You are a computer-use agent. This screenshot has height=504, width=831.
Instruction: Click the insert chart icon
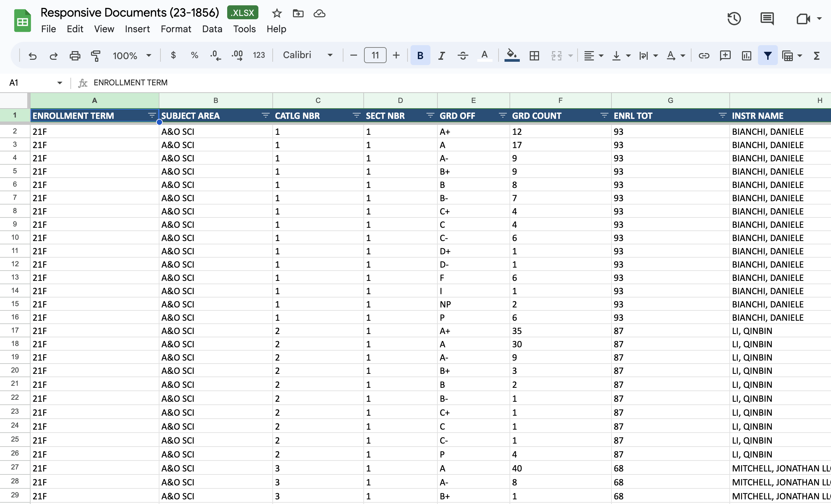point(746,55)
